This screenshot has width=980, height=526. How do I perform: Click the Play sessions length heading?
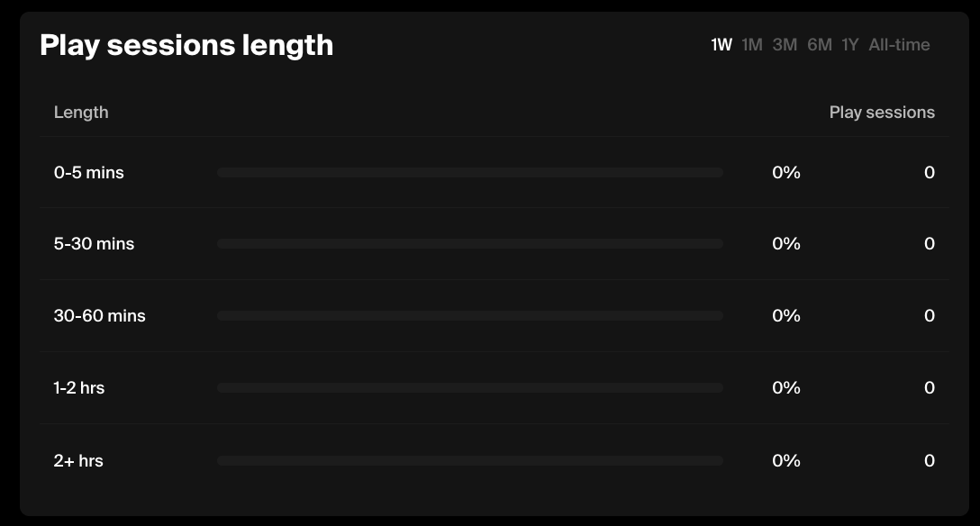186,45
